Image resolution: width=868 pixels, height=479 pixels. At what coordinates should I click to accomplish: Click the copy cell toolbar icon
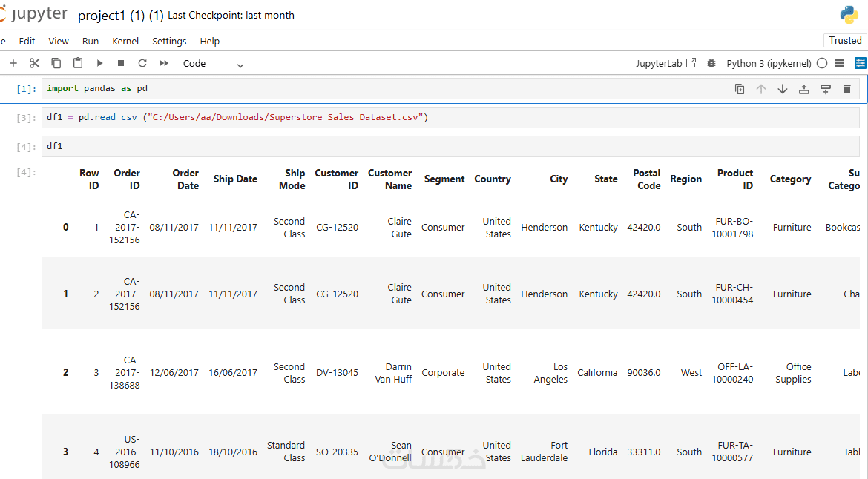click(x=56, y=64)
